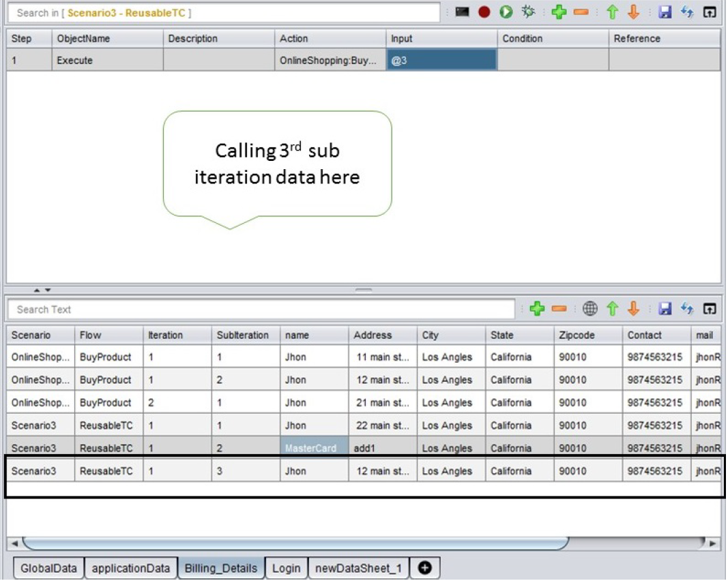This screenshot has height=581, width=728.
Task: Open the console icon in top toolbar
Action: pos(462,12)
